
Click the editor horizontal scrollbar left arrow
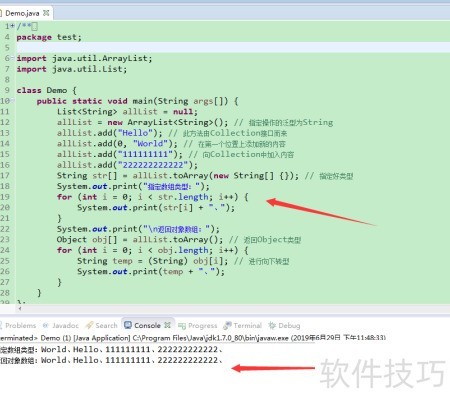pyautogui.click(x=20, y=309)
